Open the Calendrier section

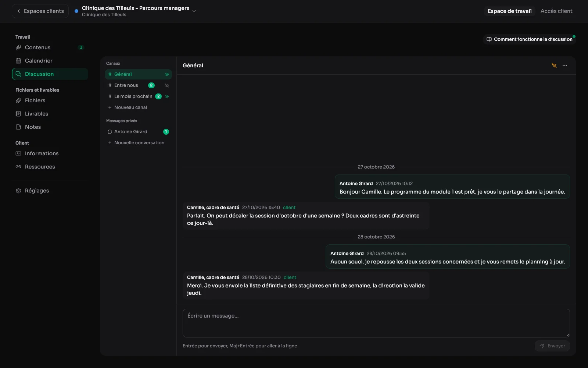[x=50, y=61]
